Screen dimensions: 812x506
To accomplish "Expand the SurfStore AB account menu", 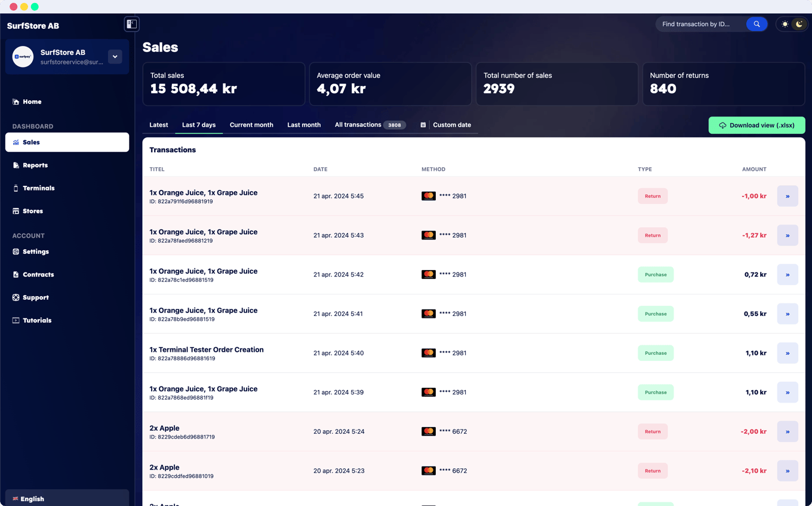I will click(x=115, y=56).
